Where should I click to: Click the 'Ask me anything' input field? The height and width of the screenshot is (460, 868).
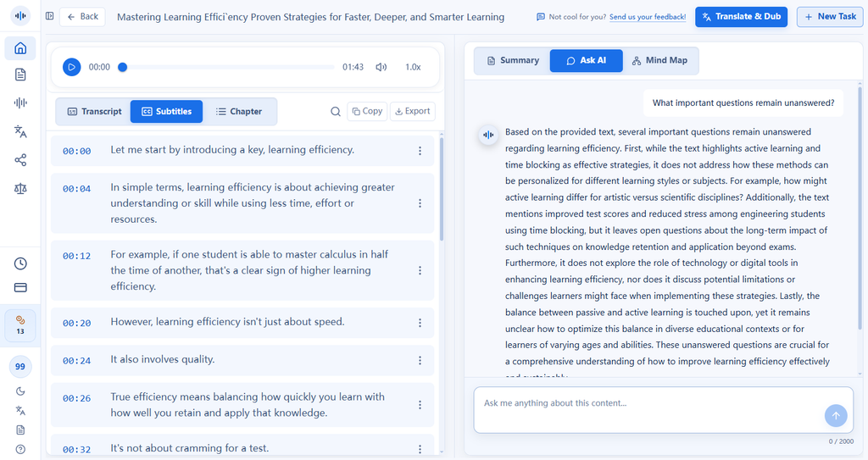point(663,410)
